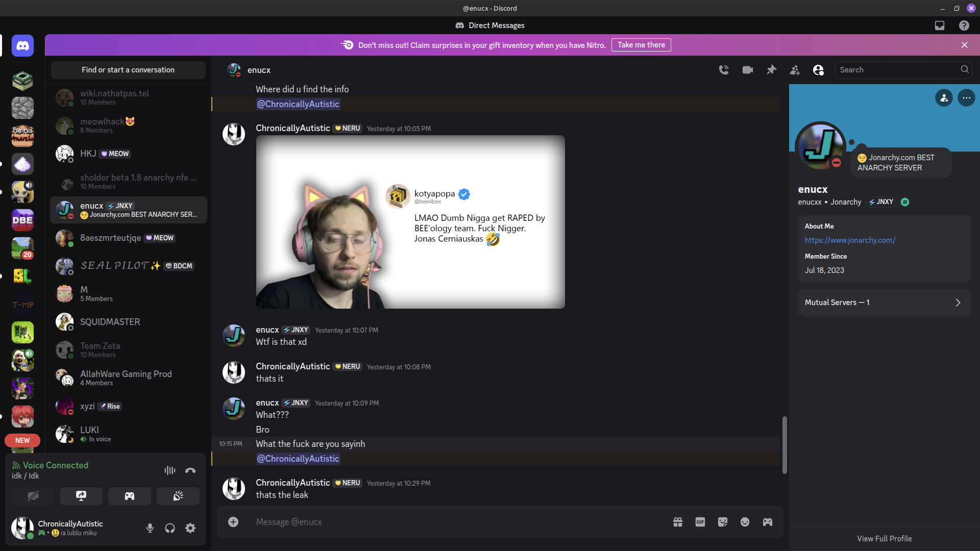The height and width of the screenshot is (551, 980).
Task: Toggle microphone mute
Action: coord(150,528)
